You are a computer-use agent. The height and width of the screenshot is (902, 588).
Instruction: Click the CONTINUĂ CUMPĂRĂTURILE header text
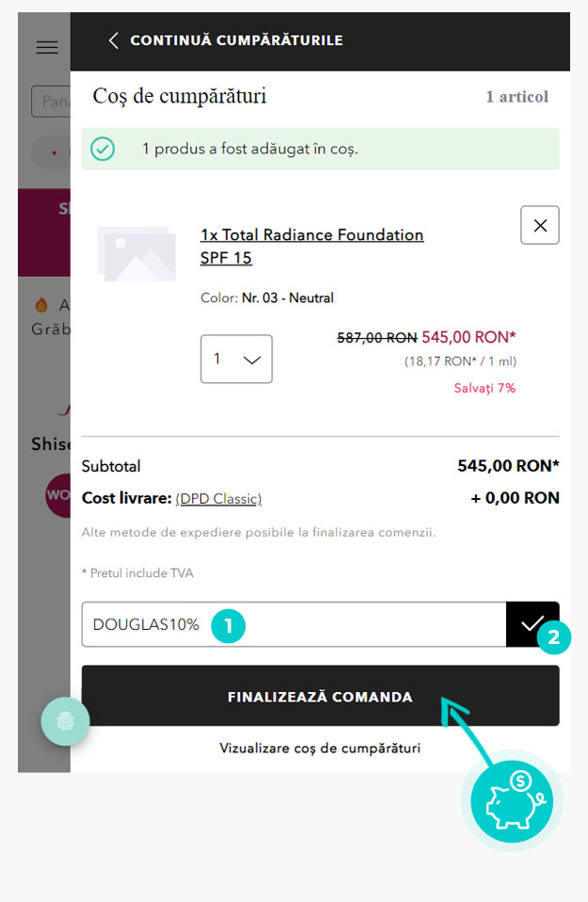coord(236,40)
